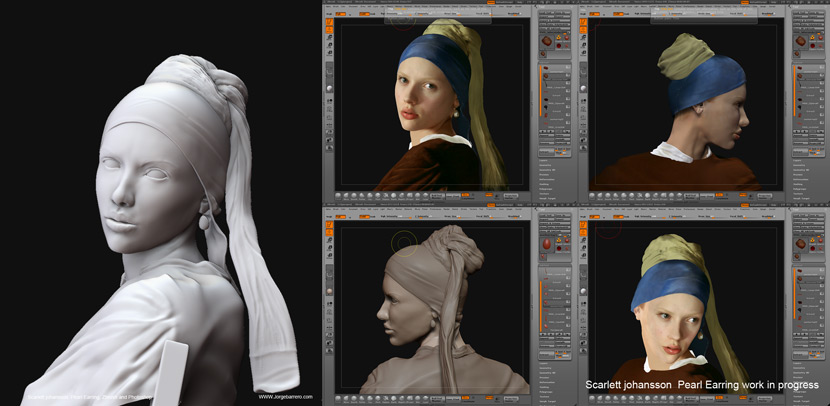
Task: Select Rotate transform icon in bottom-left ZBrush window
Action: point(329,255)
